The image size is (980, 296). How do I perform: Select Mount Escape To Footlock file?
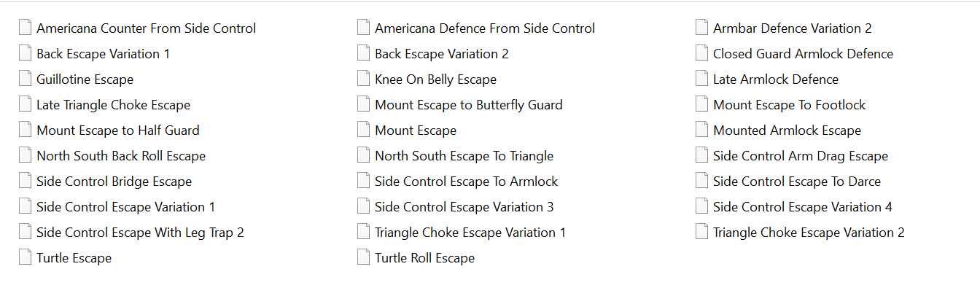tap(789, 105)
